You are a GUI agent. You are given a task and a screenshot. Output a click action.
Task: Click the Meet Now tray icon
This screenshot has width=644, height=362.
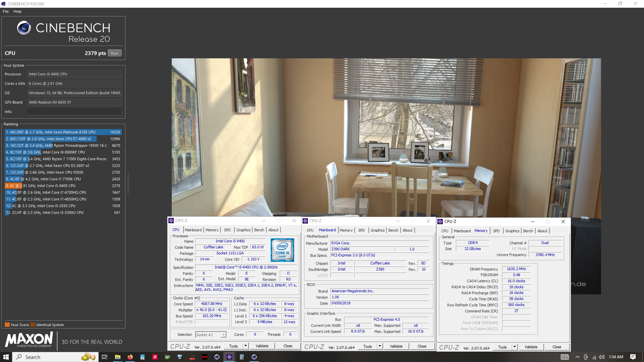click(x=586, y=357)
